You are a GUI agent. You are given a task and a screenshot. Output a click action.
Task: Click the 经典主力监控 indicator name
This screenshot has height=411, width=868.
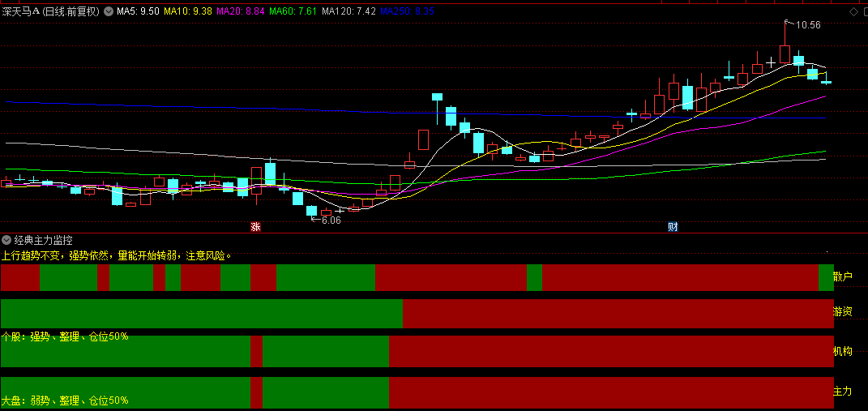[43, 241]
